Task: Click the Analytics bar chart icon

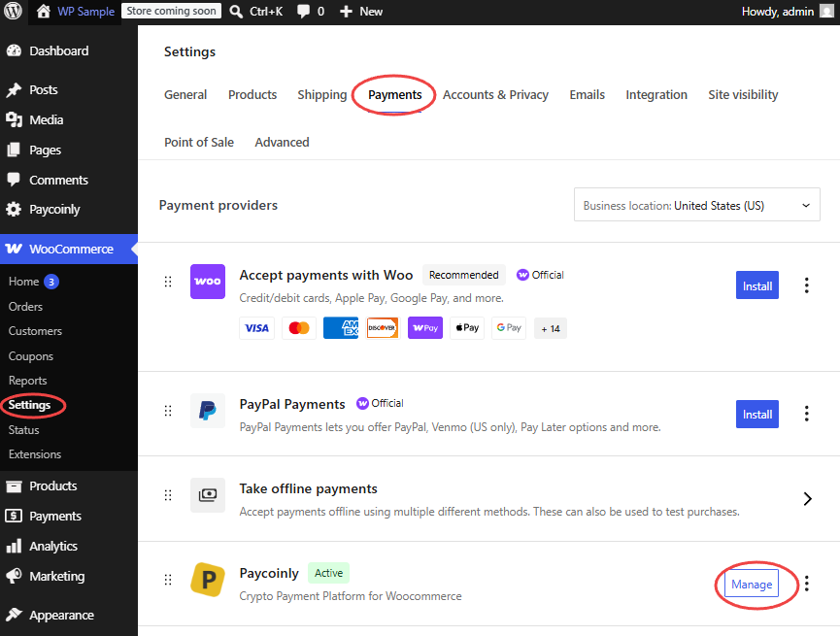Action: point(14,546)
